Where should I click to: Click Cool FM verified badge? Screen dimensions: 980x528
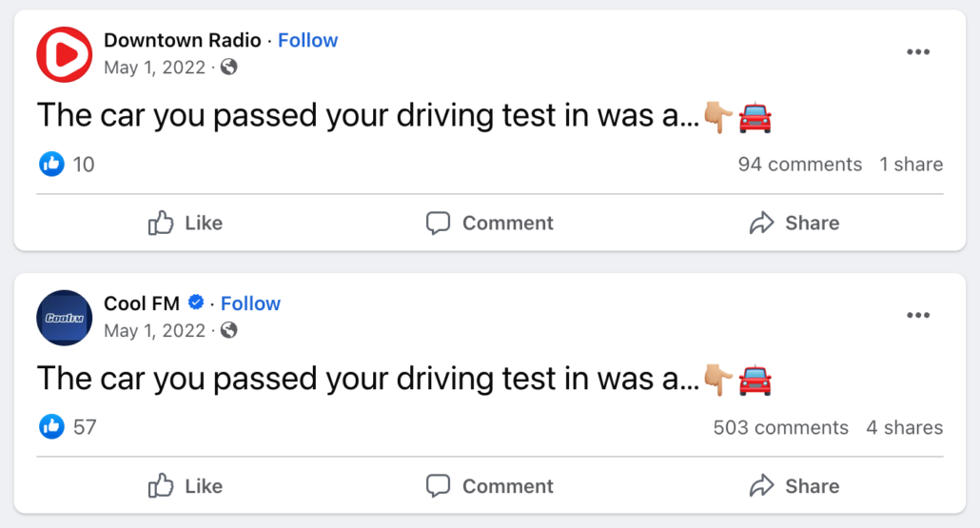(197, 303)
